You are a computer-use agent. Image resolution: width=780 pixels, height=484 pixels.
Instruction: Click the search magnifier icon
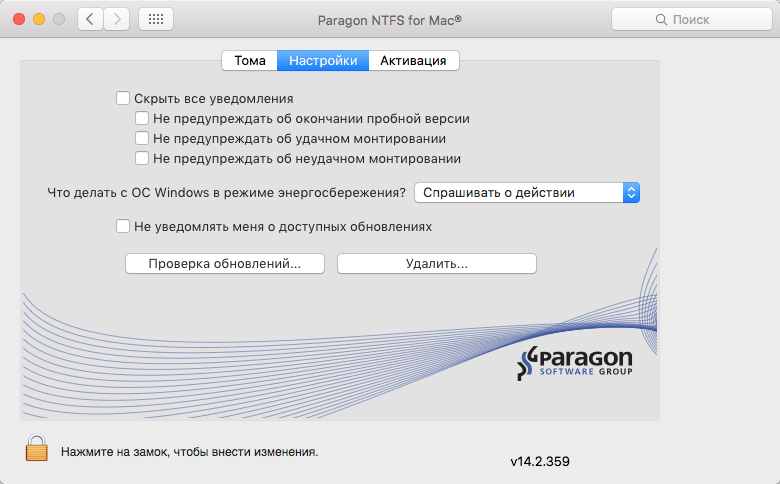tap(661, 19)
